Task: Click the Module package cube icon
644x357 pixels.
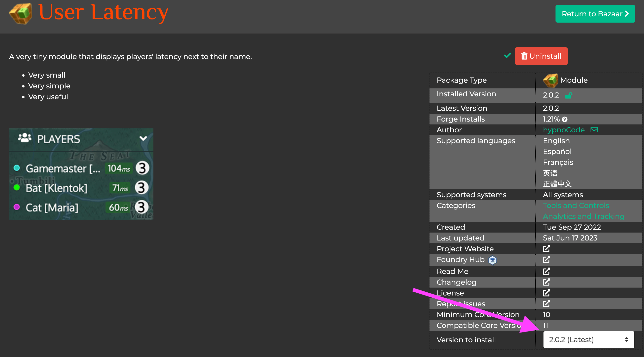Action: click(x=551, y=80)
